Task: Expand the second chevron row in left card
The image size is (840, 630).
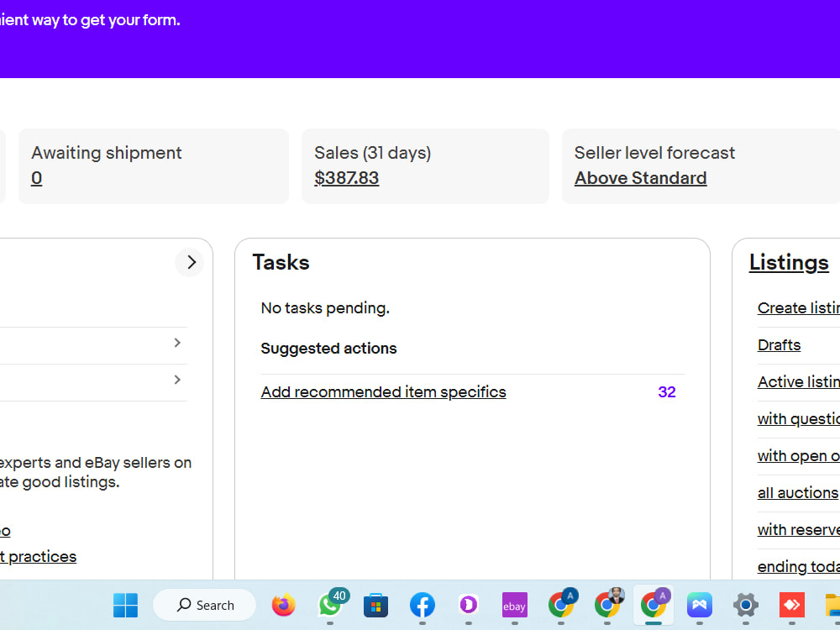Action: coord(177,380)
